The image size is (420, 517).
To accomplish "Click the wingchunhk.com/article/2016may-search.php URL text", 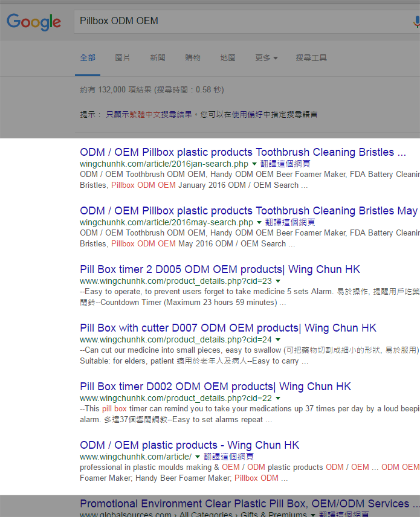I will click(166, 222).
